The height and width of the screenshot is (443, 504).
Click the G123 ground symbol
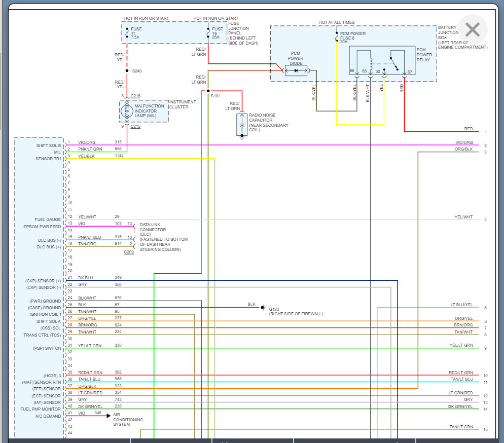(x=264, y=307)
